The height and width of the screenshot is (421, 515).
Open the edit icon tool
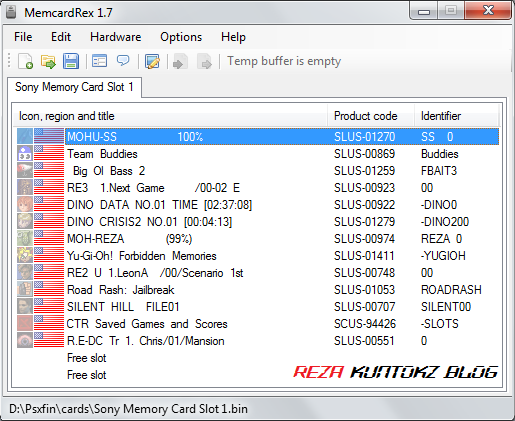(152, 61)
